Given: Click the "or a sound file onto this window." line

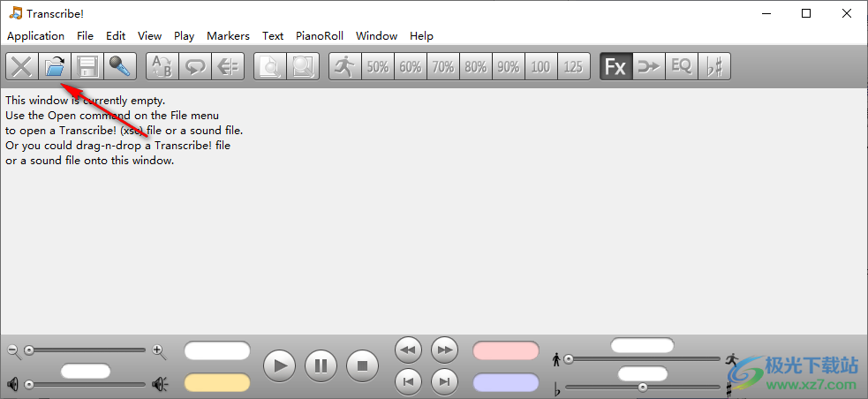Looking at the screenshot, I should coord(90,161).
